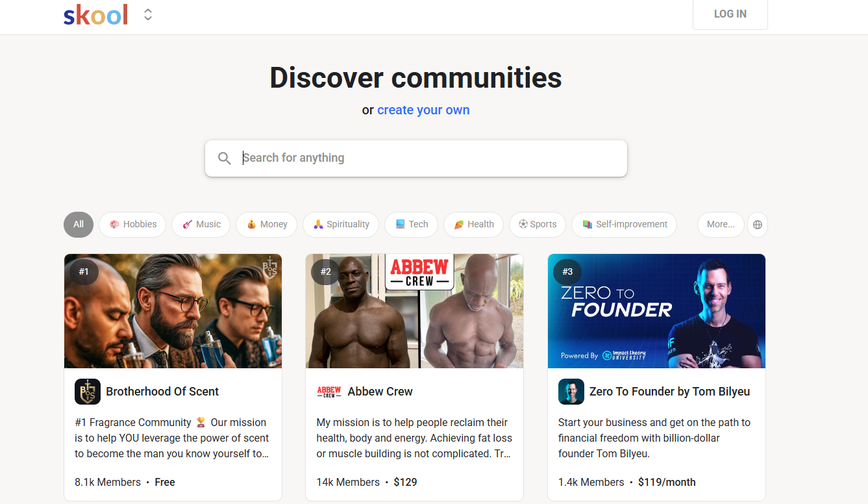Viewport: 868px width, 504px height.
Task: Expand the More... categories dropdown
Action: pos(721,224)
